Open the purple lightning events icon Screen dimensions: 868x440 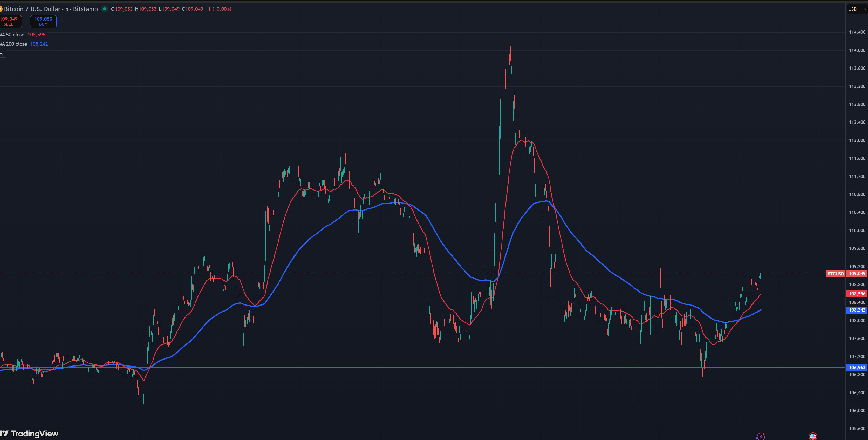point(760,437)
